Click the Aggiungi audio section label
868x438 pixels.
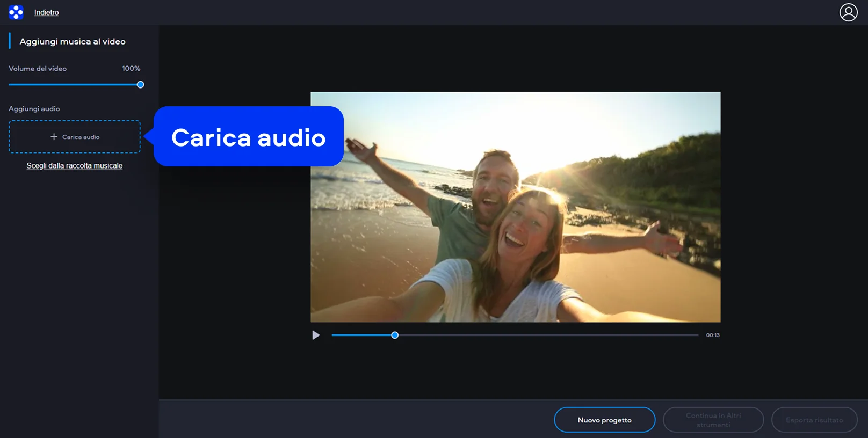(34, 109)
